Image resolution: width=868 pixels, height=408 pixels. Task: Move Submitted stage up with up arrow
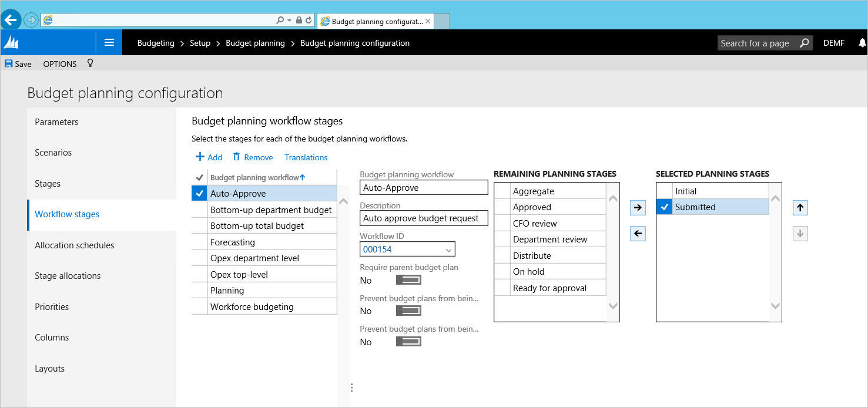coord(800,207)
